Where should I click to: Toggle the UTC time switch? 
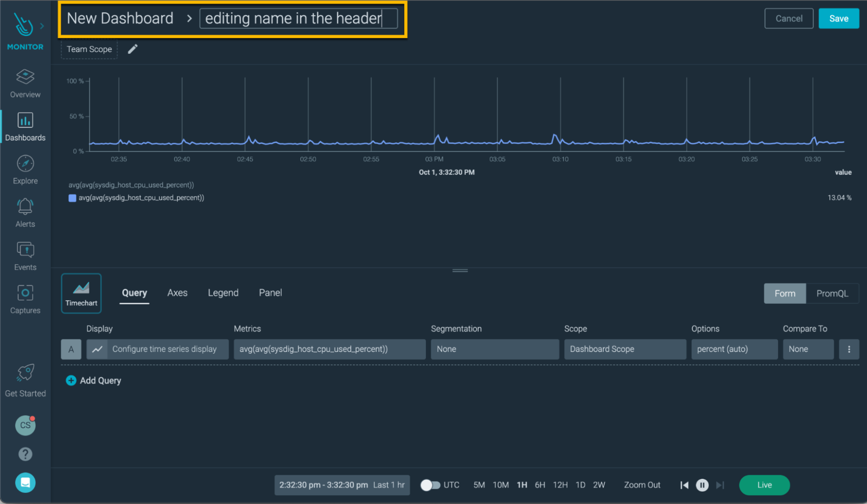(430, 485)
